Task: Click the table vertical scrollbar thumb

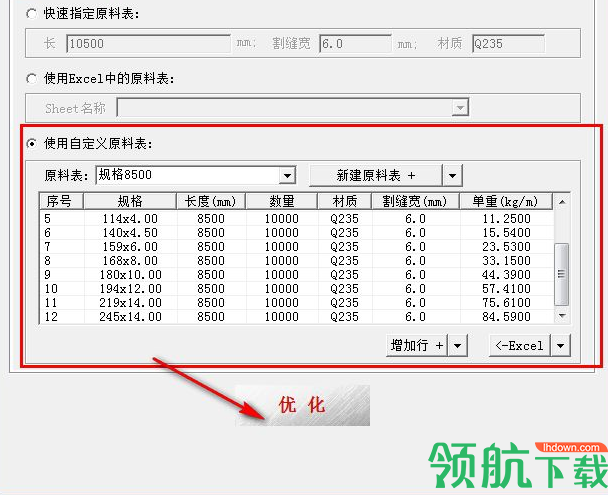Action: pos(561,274)
